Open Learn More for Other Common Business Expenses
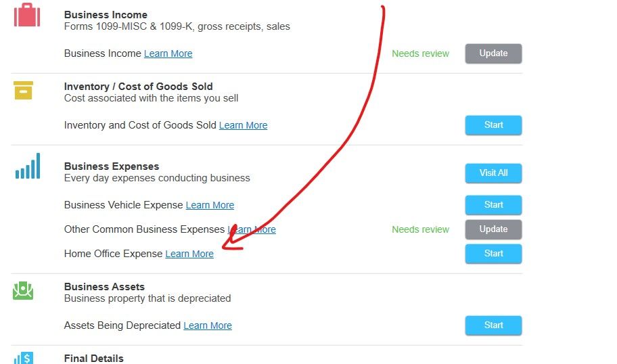The height and width of the screenshot is (364, 617). coord(252,229)
